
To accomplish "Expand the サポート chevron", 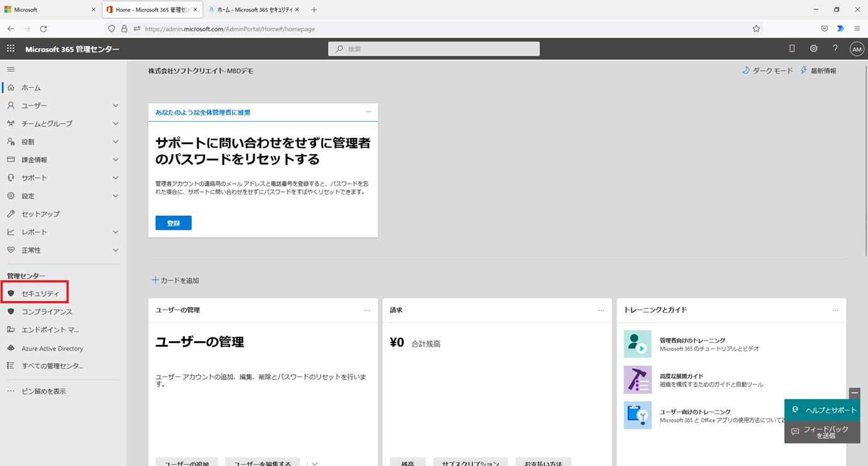I will 115,178.
